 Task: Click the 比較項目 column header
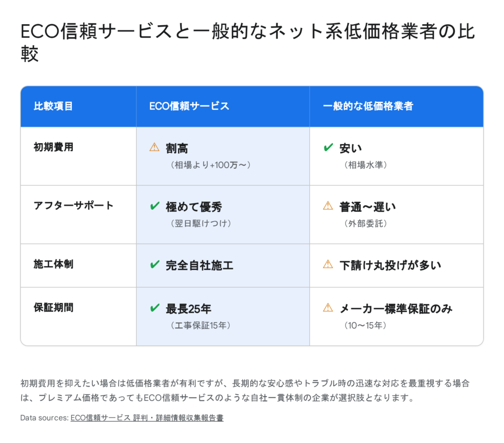click(53, 106)
